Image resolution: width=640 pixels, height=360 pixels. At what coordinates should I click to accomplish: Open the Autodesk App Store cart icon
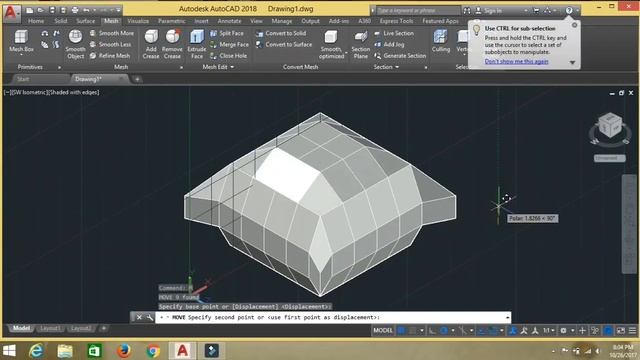click(536, 11)
